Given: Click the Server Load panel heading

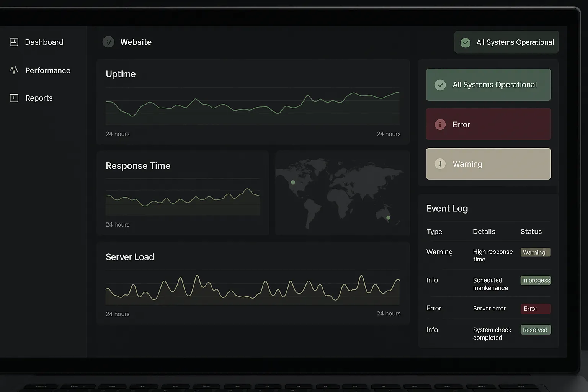Looking at the screenshot, I should point(130,257).
